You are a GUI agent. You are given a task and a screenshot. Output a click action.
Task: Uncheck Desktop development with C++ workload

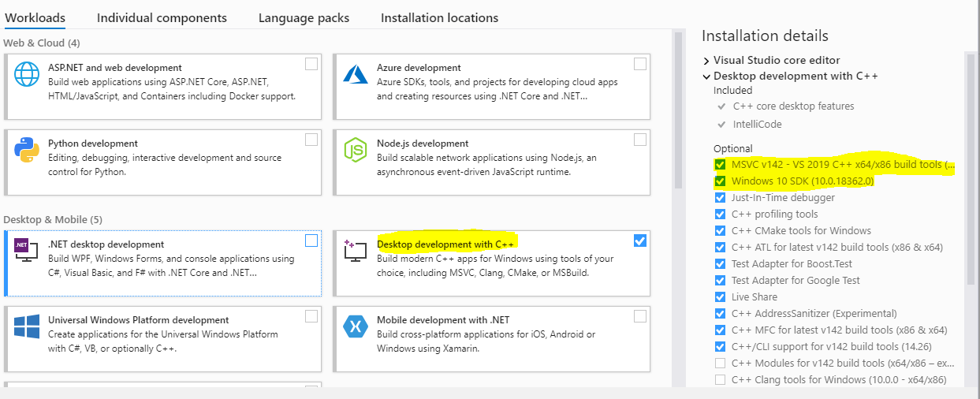[x=640, y=241]
